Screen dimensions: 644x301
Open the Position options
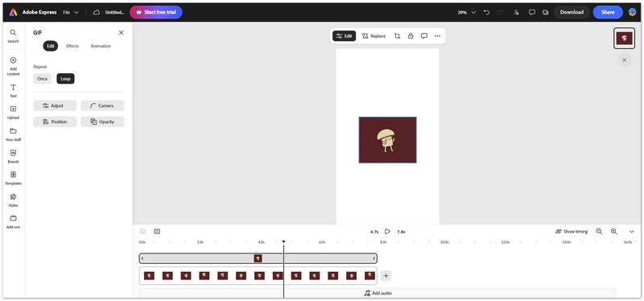(x=55, y=122)
